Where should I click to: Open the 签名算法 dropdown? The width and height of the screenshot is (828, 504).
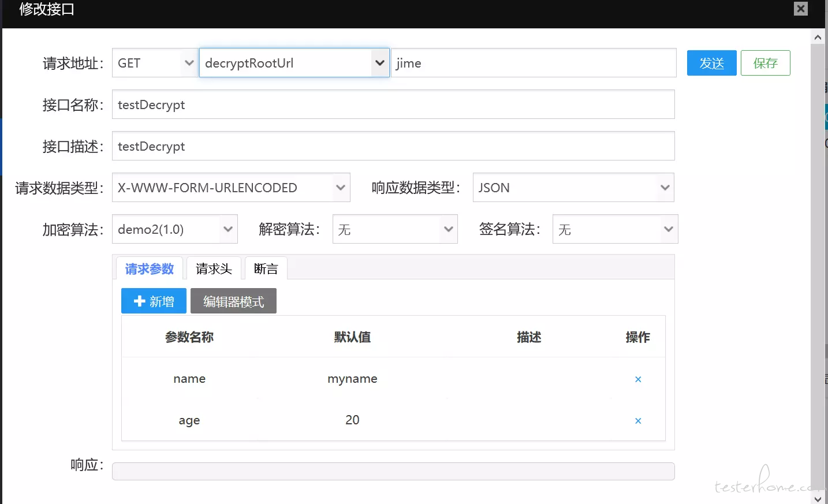pyautogui.click(x=615, y=229)
